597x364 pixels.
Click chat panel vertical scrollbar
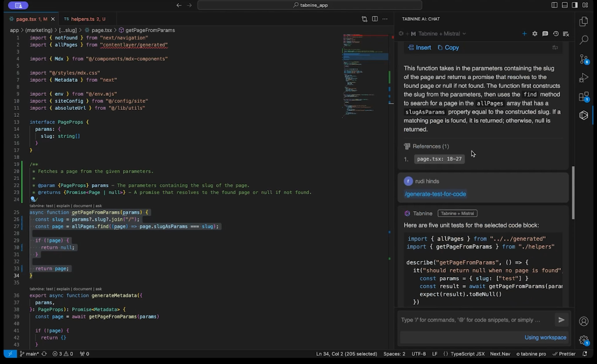573,192
